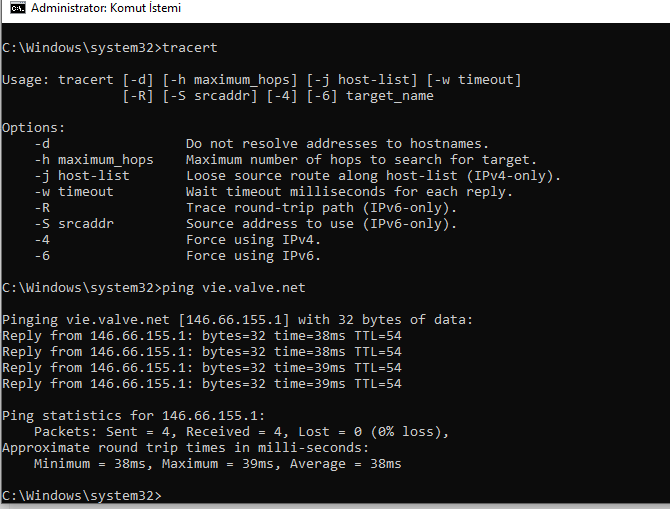Screen dimensions: 670x509
Task: Click the 'Ping statistics for 146.66.155.1' line
Action: click(x=133, y=416)
